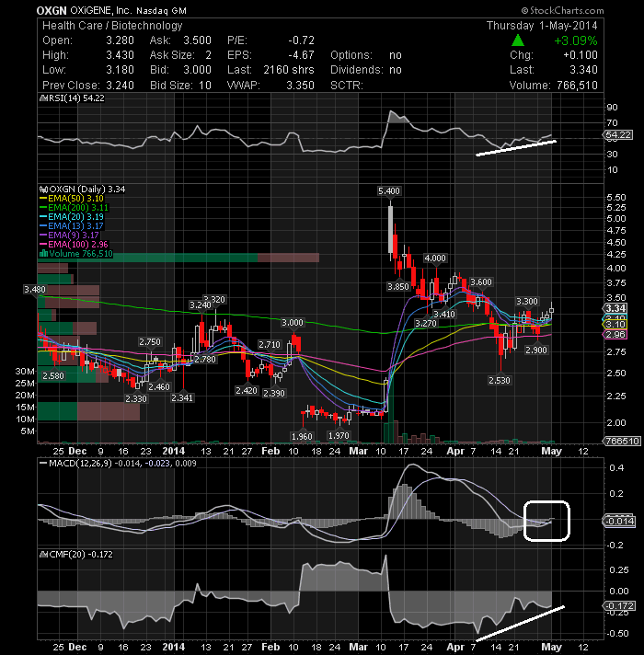Click the 2.580 price label
The width and height of the screenshot is (644, 655).
point(53,376)
